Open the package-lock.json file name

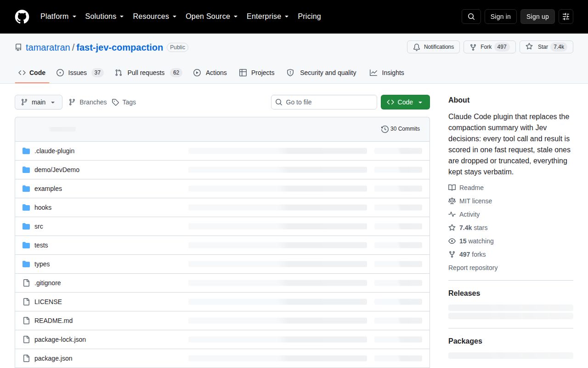click(60, 339)
